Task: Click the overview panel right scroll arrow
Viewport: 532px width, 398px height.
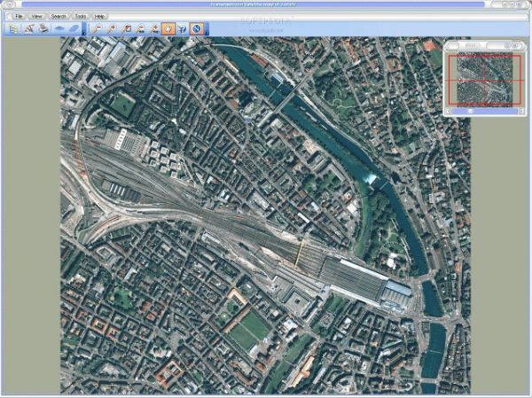Action: [521, 112]
